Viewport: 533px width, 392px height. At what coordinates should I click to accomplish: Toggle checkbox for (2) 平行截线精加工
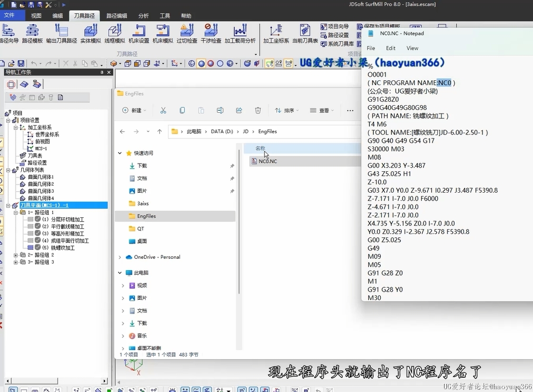pyautogui.click(x=38, y=226)
